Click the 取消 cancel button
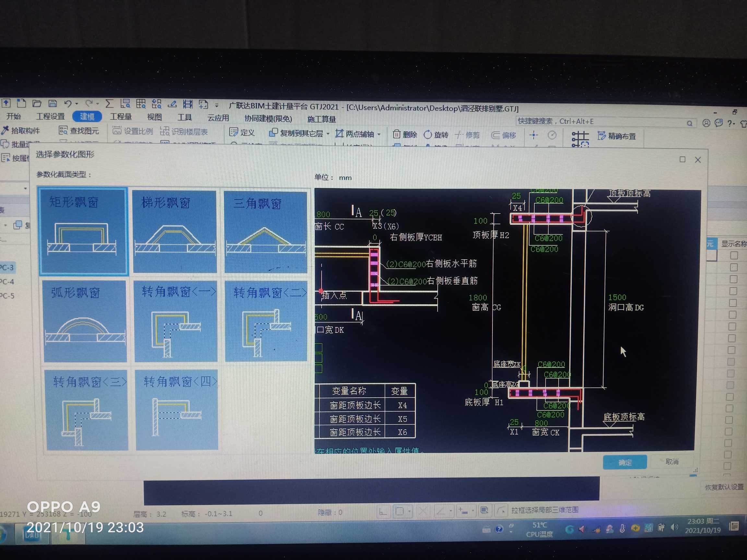This screenshot has width=747, height=560. point(672,461)
